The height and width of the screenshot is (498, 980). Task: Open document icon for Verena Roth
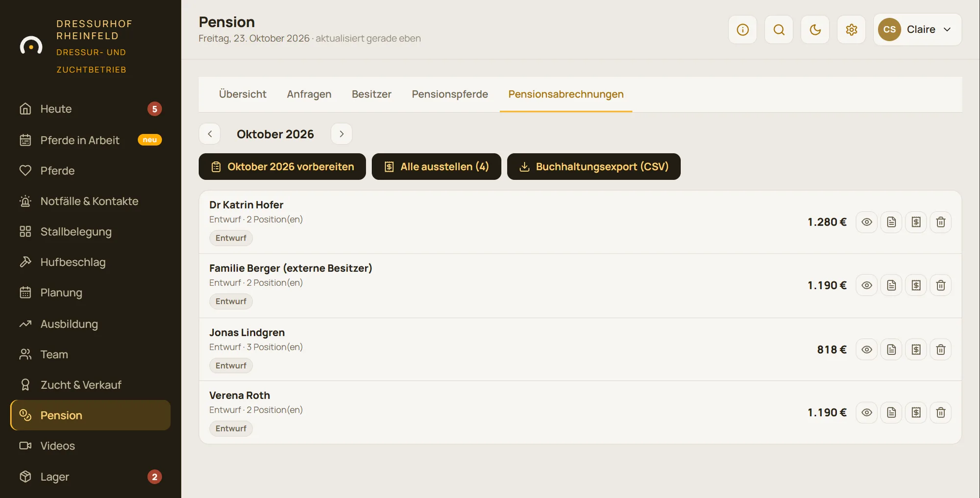tap(891, 412)
